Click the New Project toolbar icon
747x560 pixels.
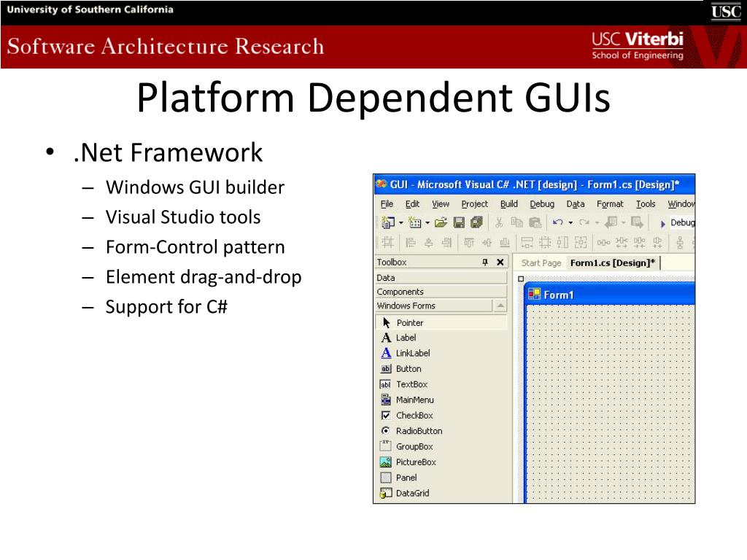(388, 222)
